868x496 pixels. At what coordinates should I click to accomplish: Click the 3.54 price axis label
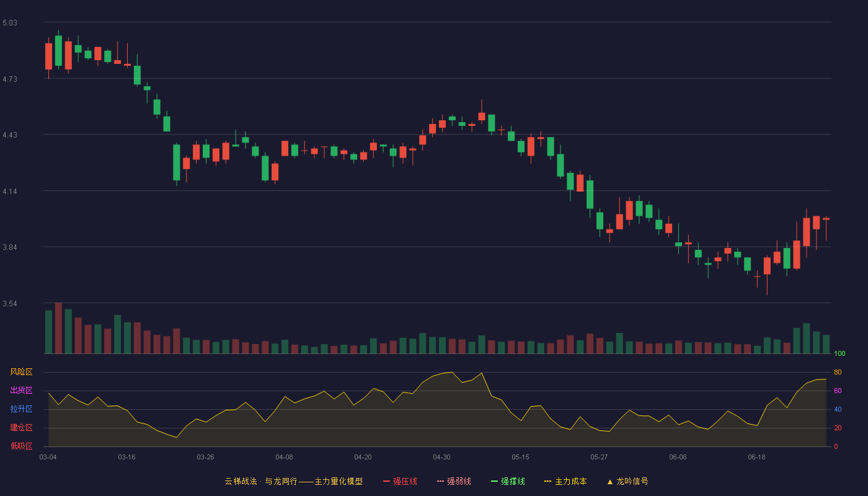click(10, 304)
